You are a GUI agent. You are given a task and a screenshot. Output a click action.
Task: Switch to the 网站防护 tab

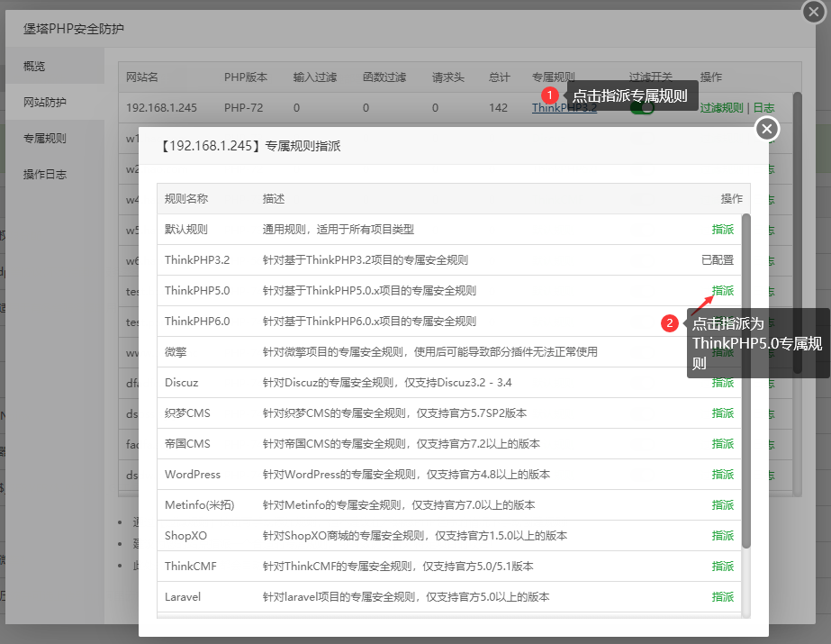(45, 103)
